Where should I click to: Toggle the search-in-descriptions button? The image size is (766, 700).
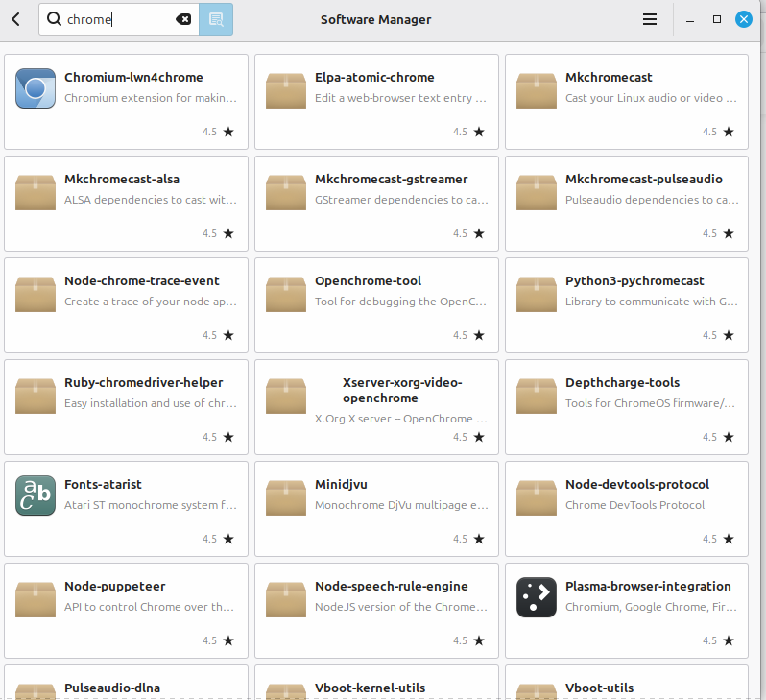(x=216, y=19)
